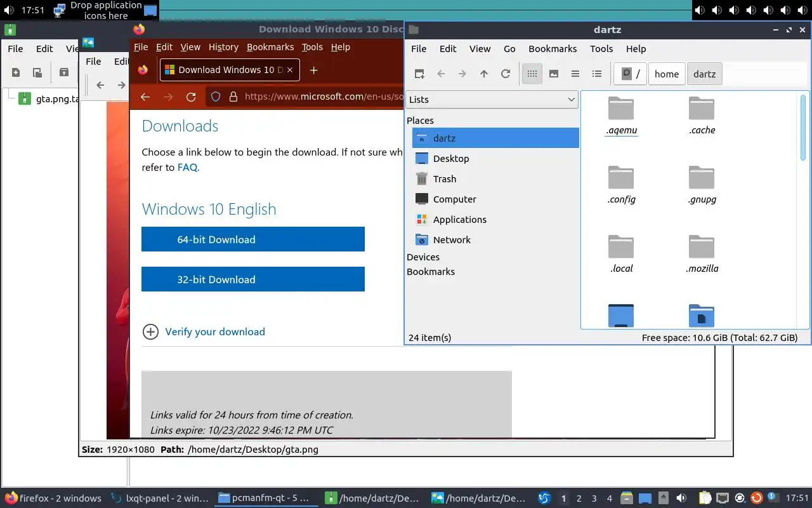
Task: Click tracking protection shield icon in Firefox
Action: tap(216, 97)
